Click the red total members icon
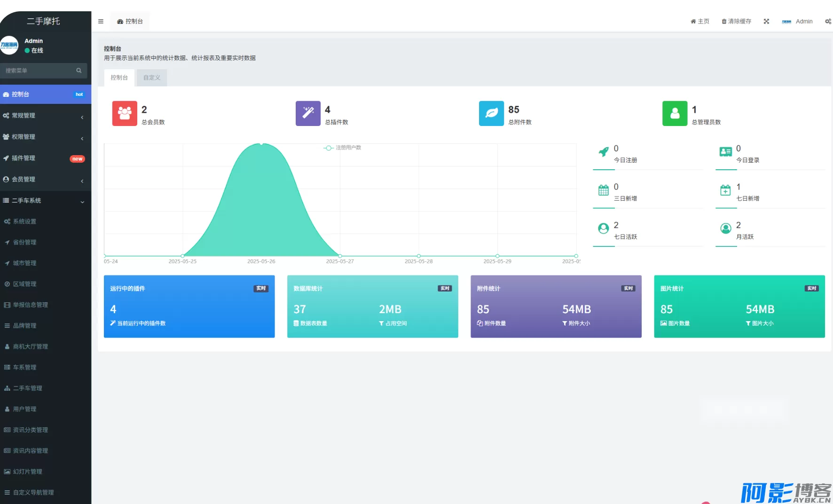 pos(125,113)
